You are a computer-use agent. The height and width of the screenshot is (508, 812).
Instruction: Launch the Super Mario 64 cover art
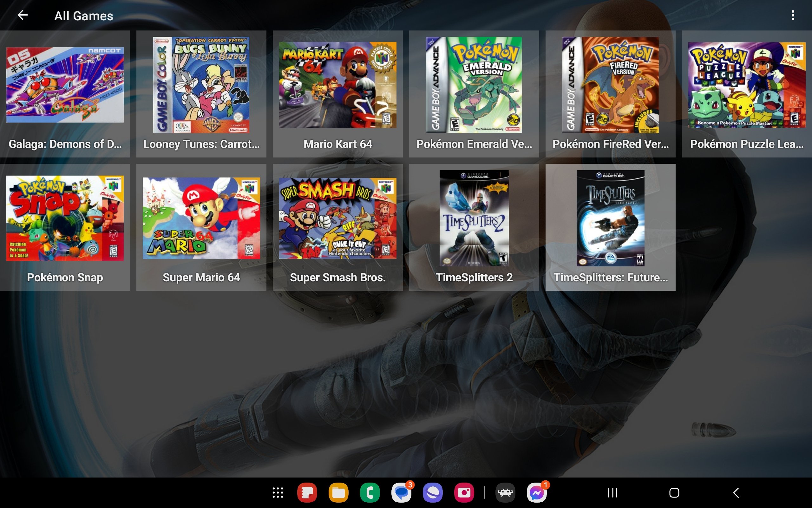(x=201, y=218)
